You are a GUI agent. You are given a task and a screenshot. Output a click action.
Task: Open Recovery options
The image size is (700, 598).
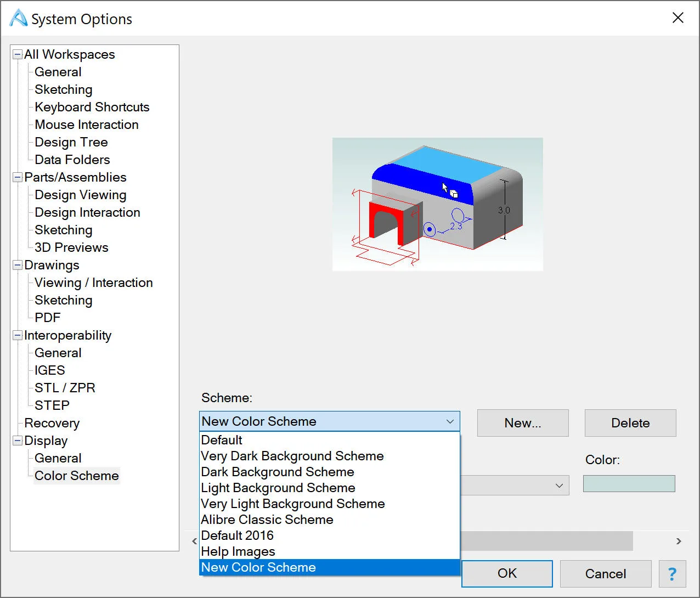click(x=52, y=423)
